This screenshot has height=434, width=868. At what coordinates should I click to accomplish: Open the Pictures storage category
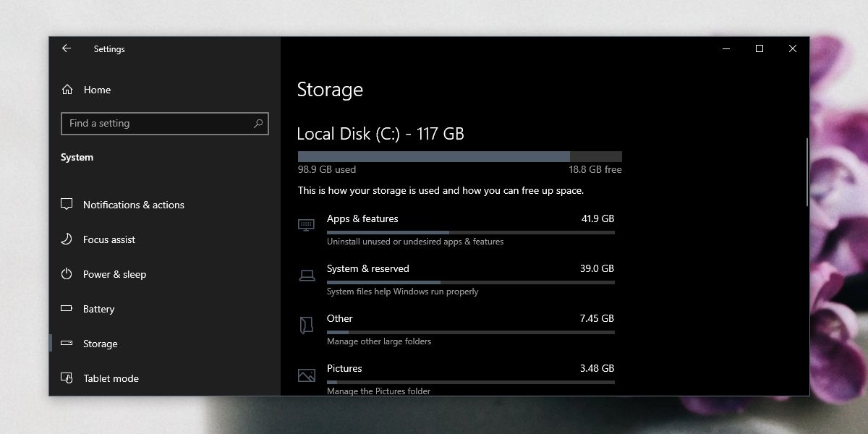tap(456, 379)
